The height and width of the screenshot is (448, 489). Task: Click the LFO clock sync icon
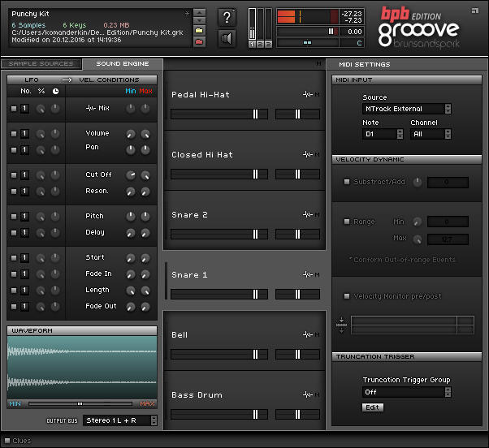pyautogui.click(x=55, y=91)
